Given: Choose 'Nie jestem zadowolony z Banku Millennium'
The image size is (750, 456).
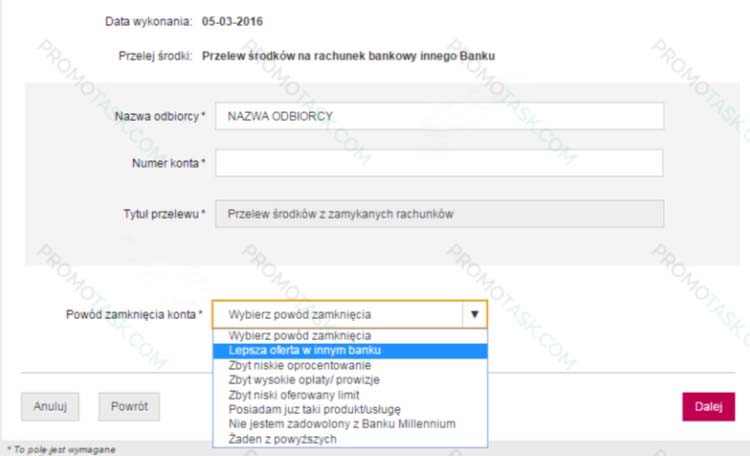Looking at the screenshot, I should 350,424.
